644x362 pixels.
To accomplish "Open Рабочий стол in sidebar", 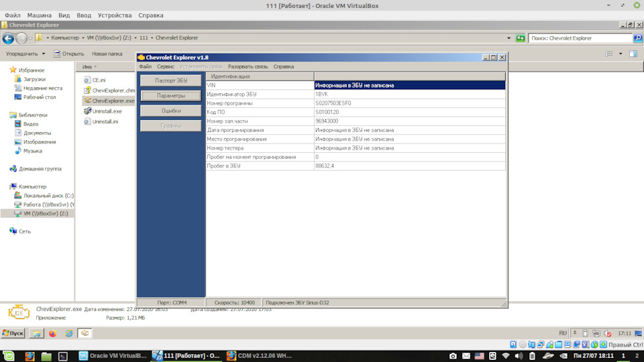I will click(35, 97).
